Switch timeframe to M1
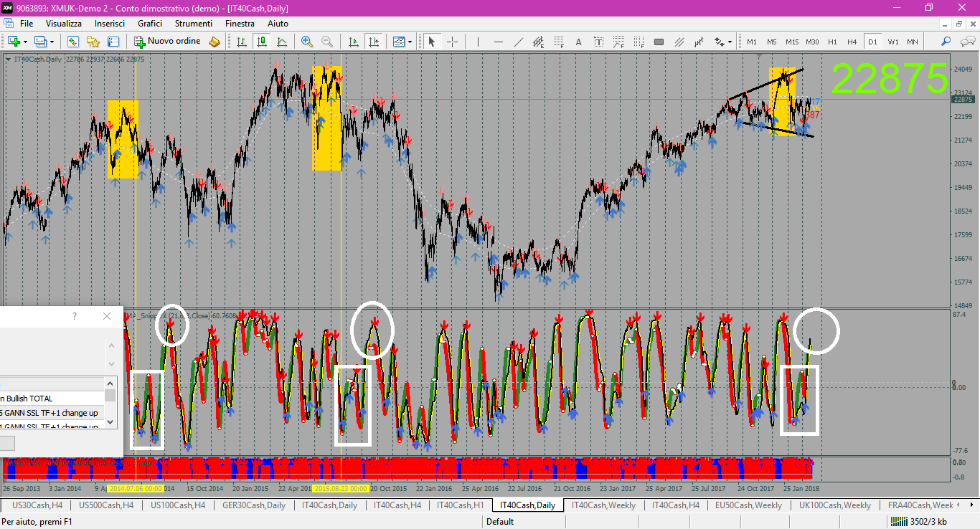This screenshot has height=529, width=980. (x=752, y=42)
